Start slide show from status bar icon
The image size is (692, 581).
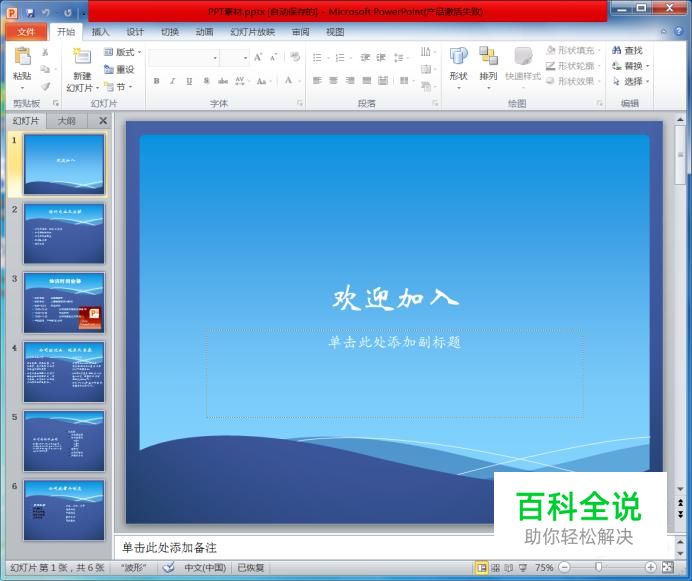click(523, 568)
